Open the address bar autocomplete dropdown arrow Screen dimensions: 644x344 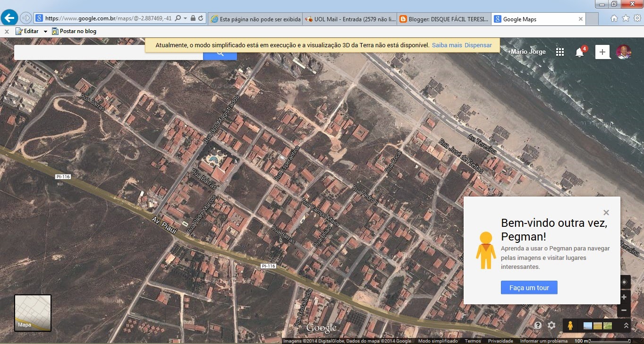pos(186,18)
